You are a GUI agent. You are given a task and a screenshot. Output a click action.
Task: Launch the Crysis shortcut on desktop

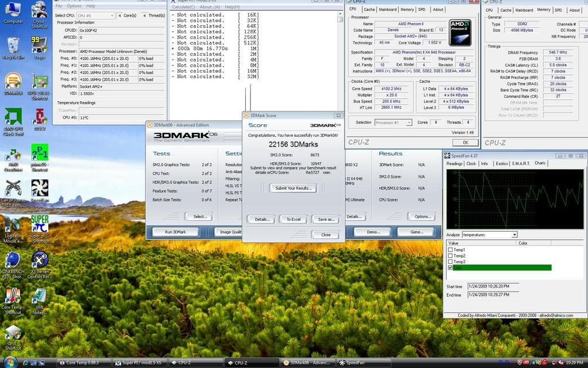40,14
